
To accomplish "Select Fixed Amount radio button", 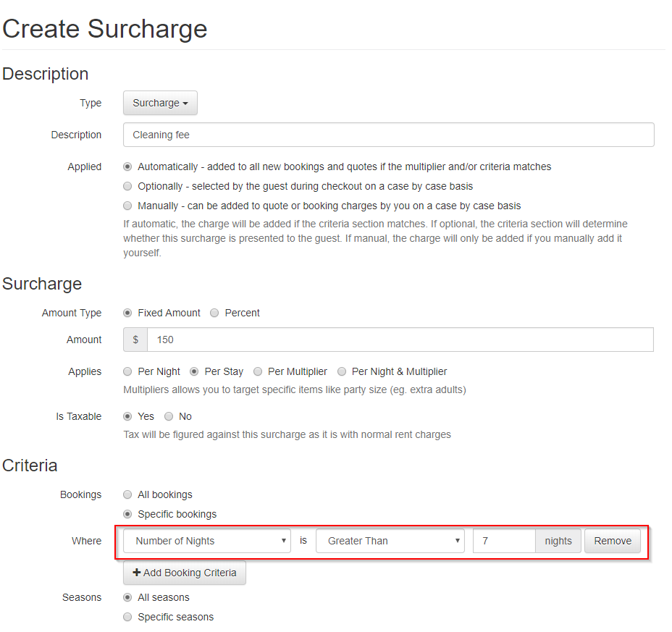I will click(x=127, y=313).
